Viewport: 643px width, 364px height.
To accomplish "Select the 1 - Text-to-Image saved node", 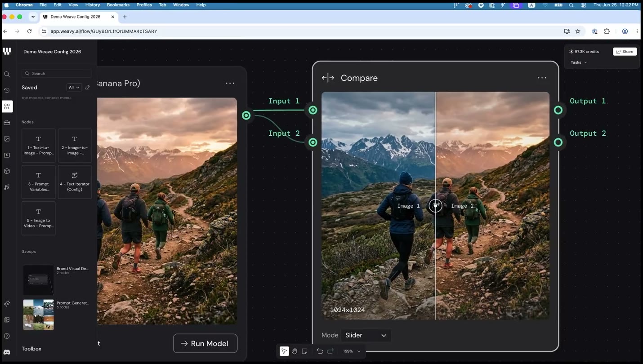I will pos(39,146).
